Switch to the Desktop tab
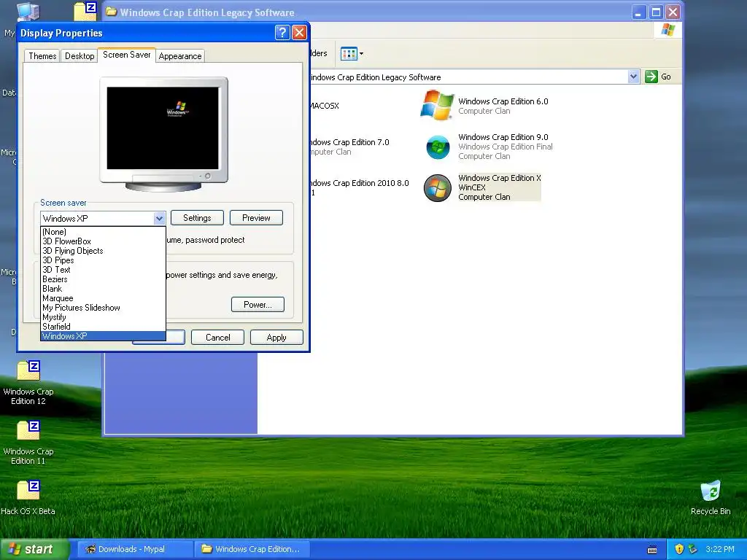The height and width of the screenshot is (560, 747). (x=80, y=56)
